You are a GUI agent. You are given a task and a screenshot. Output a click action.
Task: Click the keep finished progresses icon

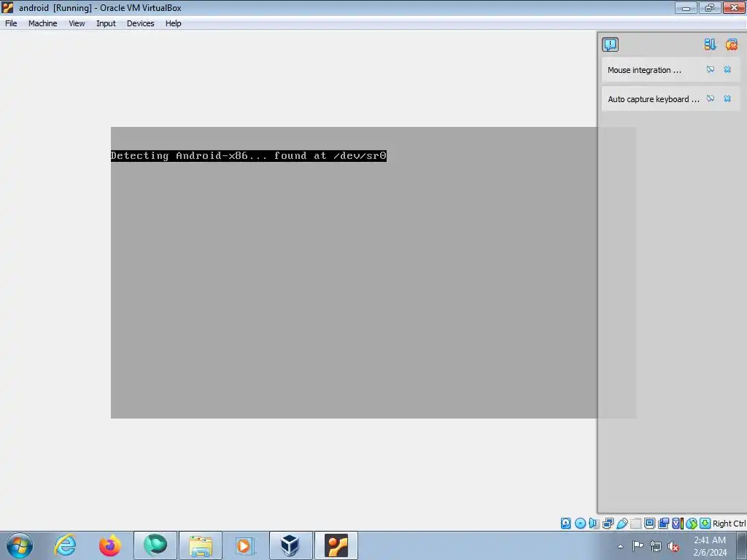tap(710, 44)
